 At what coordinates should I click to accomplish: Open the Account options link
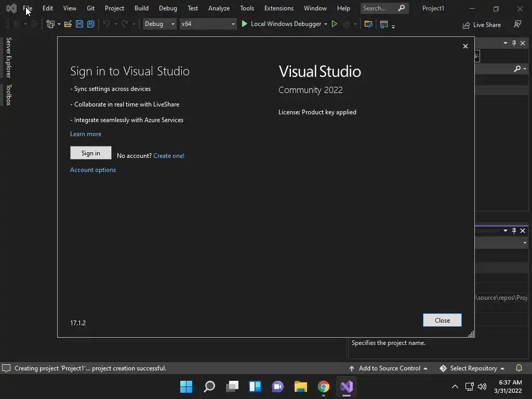click(93, 170)
